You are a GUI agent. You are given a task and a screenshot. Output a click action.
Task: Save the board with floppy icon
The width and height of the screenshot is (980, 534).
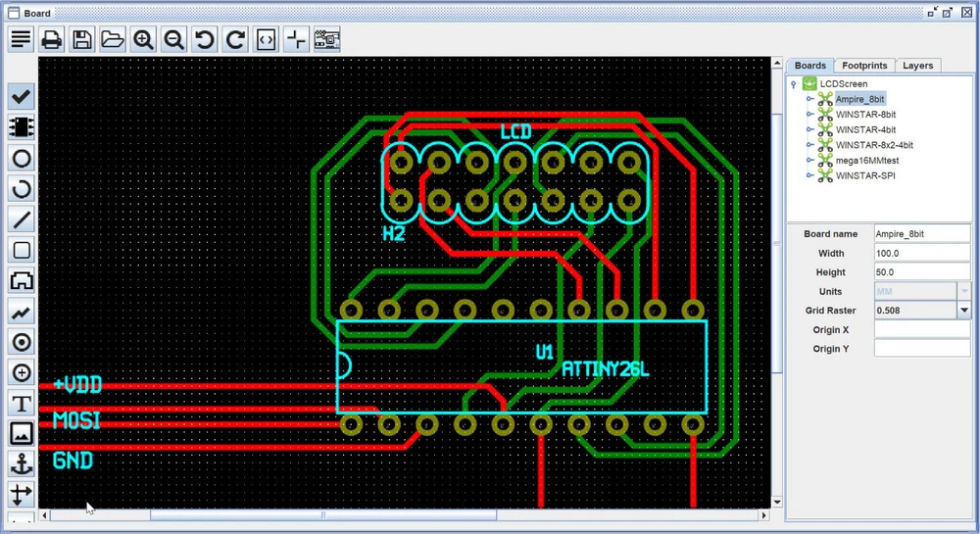click(82, 40)
